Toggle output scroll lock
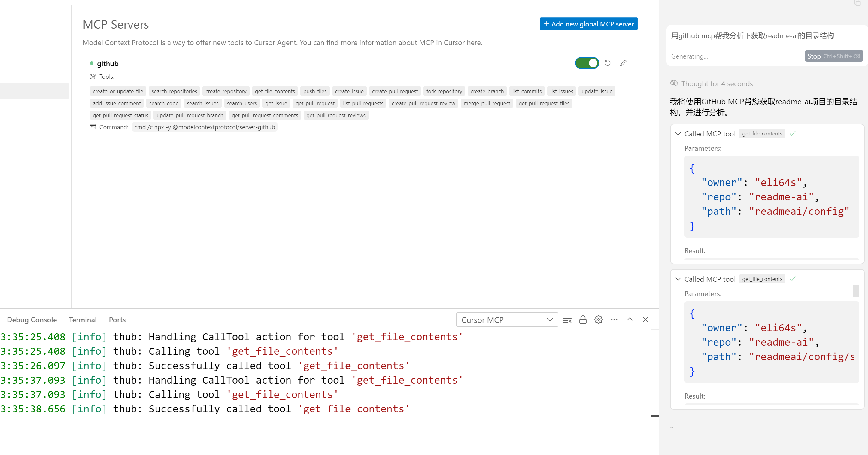868x455 pixels. pos(583,320)
